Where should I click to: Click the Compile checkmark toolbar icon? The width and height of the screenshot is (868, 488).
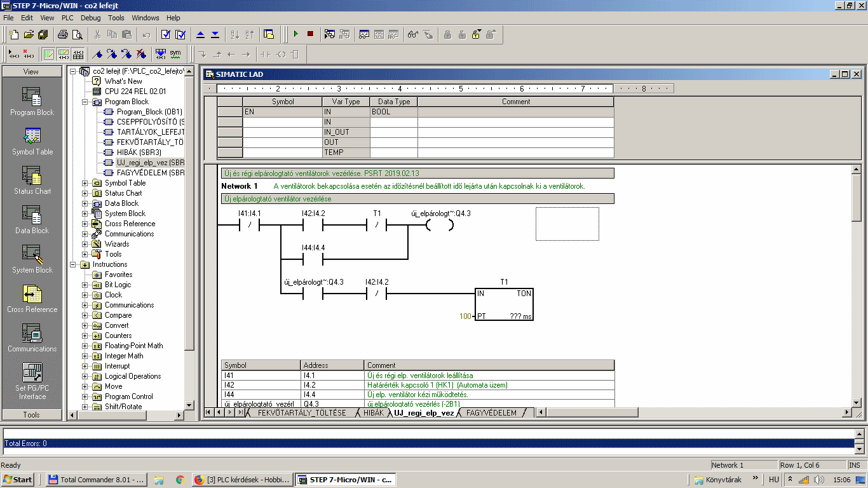[166, 34]
